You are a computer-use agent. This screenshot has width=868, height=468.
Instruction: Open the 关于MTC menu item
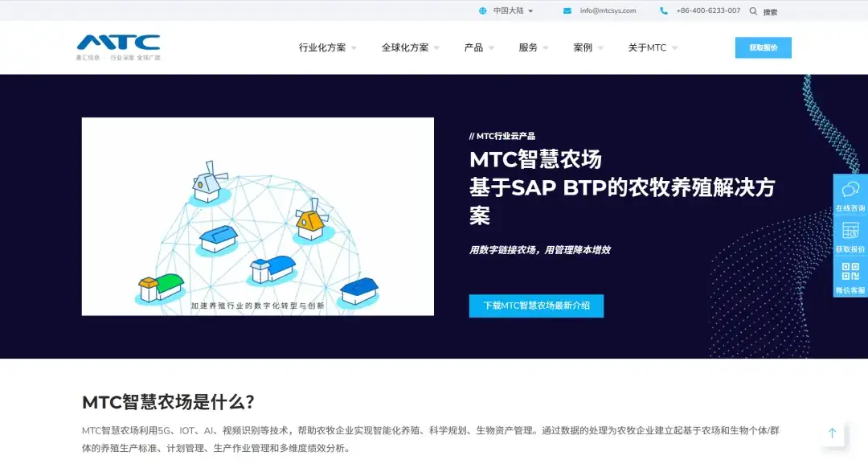click(x=647, y=47)
